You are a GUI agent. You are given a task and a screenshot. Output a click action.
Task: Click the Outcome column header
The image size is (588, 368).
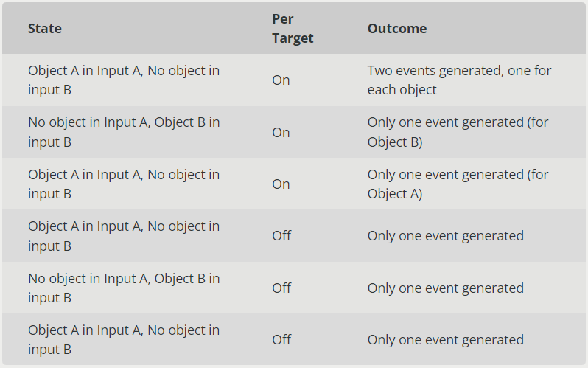[397, 29]
